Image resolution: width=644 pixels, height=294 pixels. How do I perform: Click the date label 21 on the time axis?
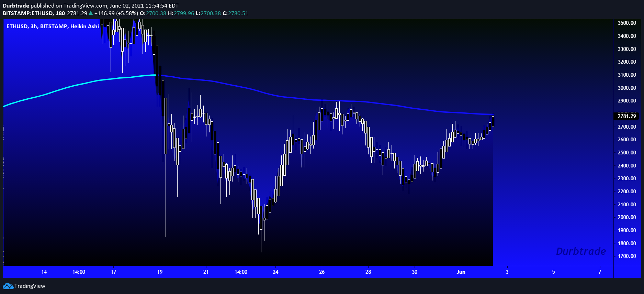click(206, 272)
